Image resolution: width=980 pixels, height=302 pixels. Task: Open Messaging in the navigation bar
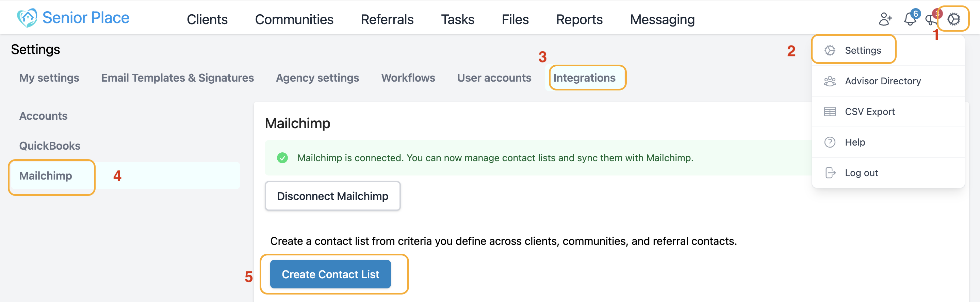click(x=662, y=19)
